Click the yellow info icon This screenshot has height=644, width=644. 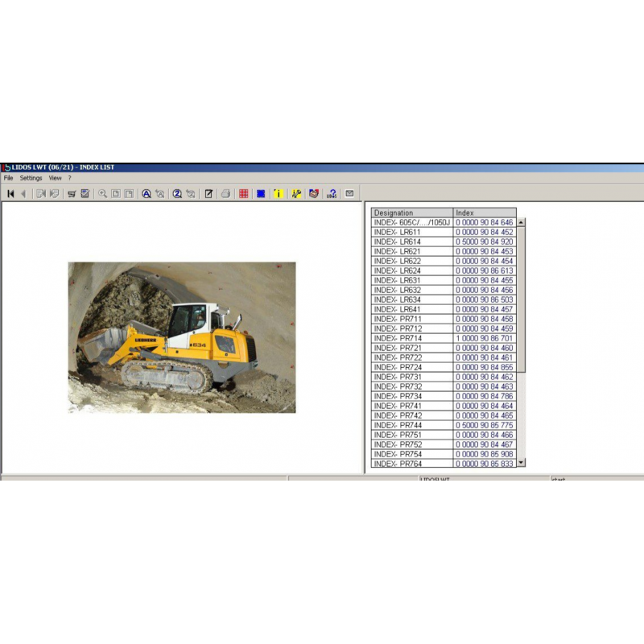pos(278,192)
